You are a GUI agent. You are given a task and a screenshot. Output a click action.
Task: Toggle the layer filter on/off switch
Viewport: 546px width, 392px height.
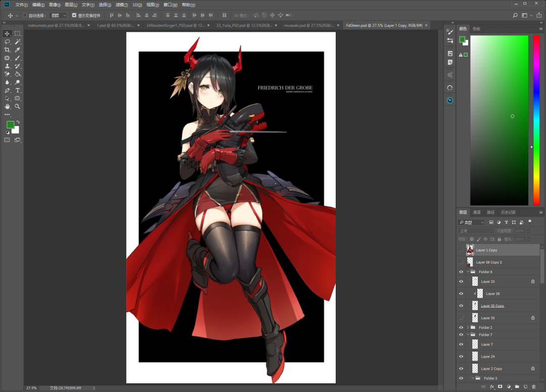(x=530, y=222)
